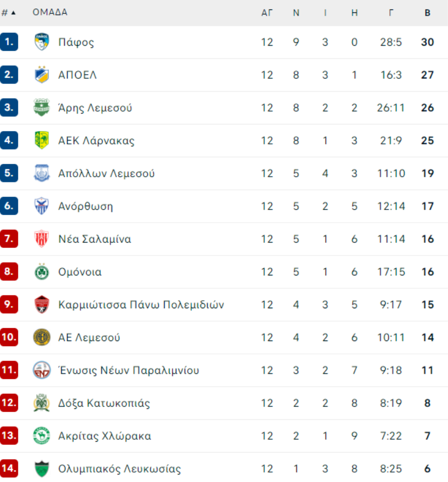Open the ΑΕ Λεμεσού round emblem
This screenshot has width=448, height=482.
tap(41, 337)
